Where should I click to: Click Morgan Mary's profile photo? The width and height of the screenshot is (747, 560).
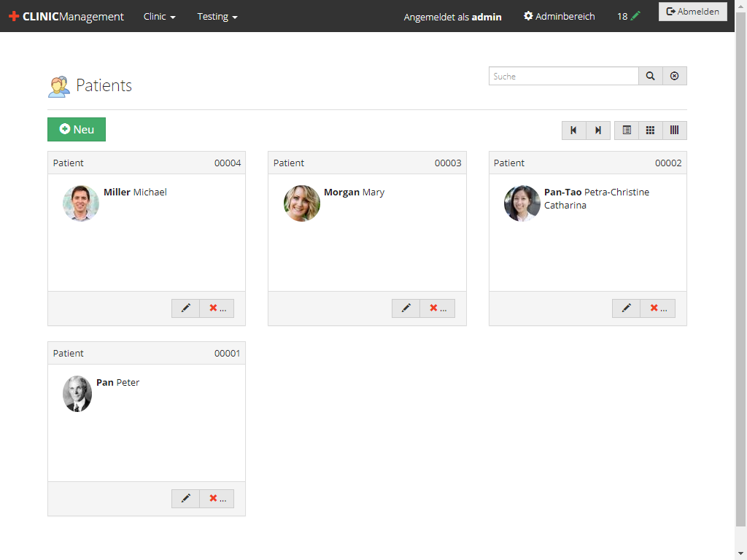[x=301, y=203]
